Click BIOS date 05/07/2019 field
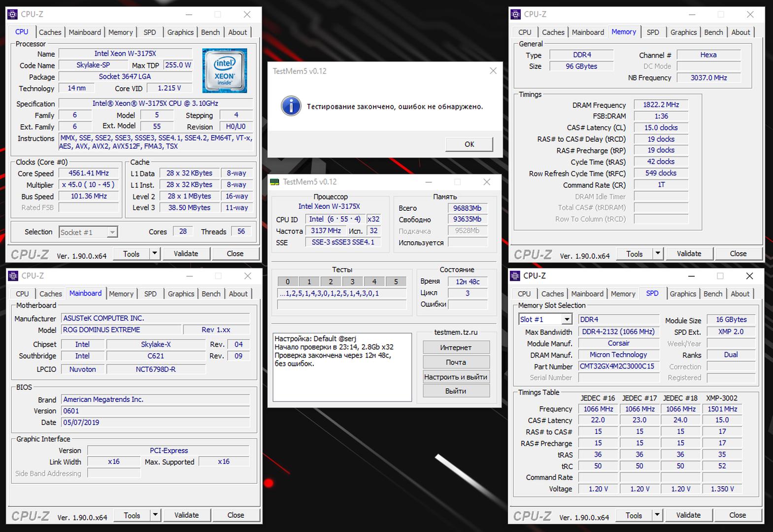 (x=156, y=423)
